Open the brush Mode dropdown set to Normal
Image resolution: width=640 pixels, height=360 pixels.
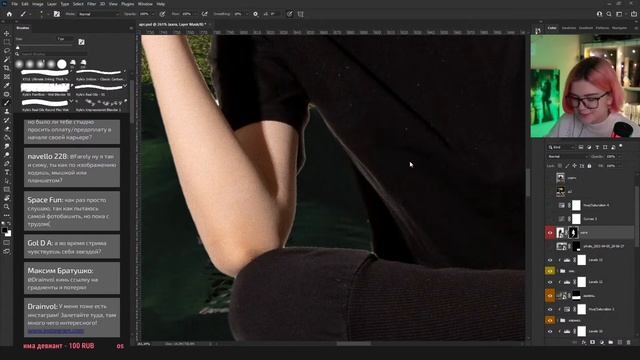(98, 14)
